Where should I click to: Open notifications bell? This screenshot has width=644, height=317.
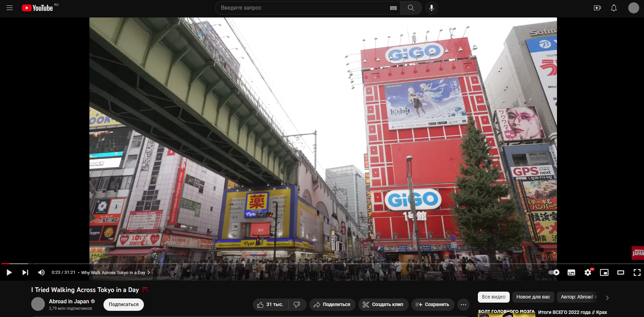614,8
